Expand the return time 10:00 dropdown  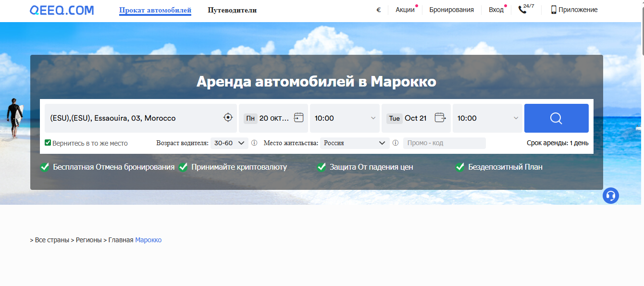click(x=487, y=118)
